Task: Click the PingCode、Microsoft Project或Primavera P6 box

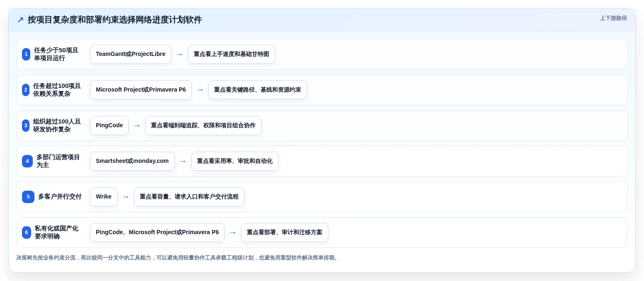Action: pos(157,233)
